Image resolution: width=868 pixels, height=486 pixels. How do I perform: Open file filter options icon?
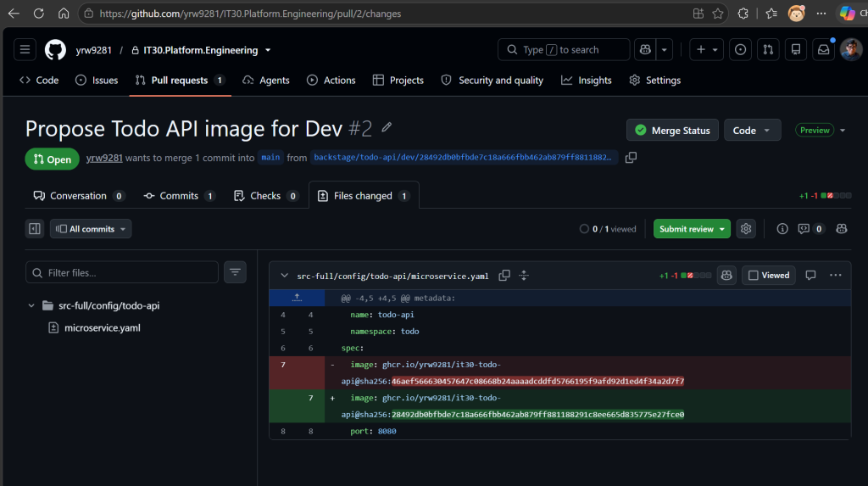(235, 272)
